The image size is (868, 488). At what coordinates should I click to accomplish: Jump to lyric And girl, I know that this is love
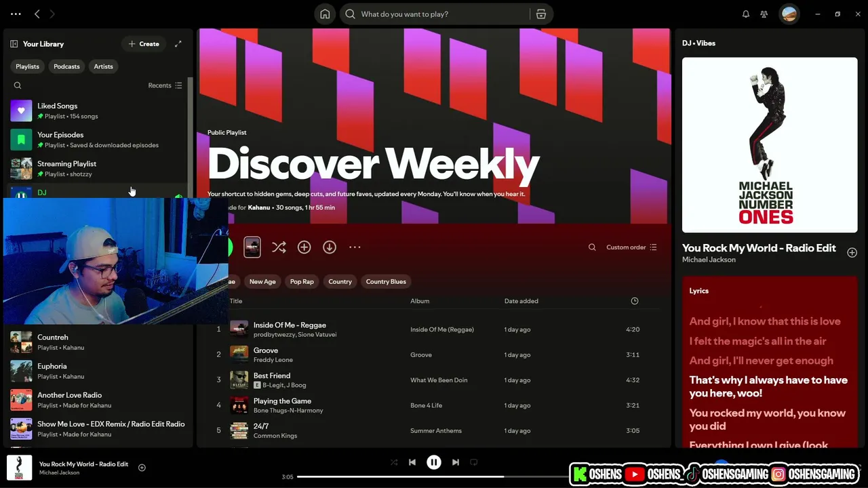(765, 321)
